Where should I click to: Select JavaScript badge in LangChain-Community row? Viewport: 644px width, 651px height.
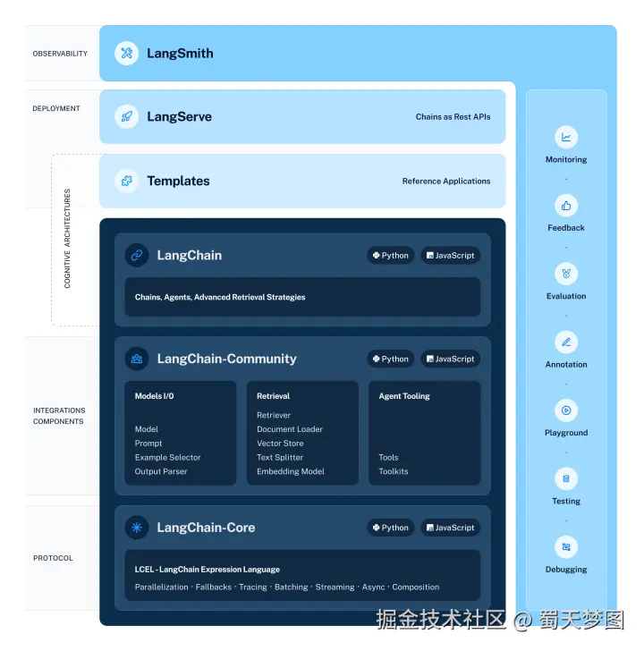click(x=451, y=359)
